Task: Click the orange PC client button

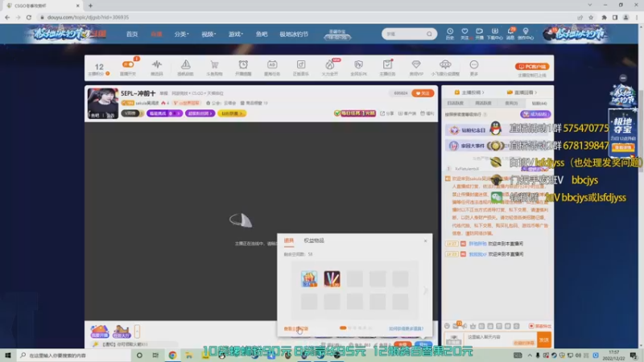Action: click(x=532, y=67)
